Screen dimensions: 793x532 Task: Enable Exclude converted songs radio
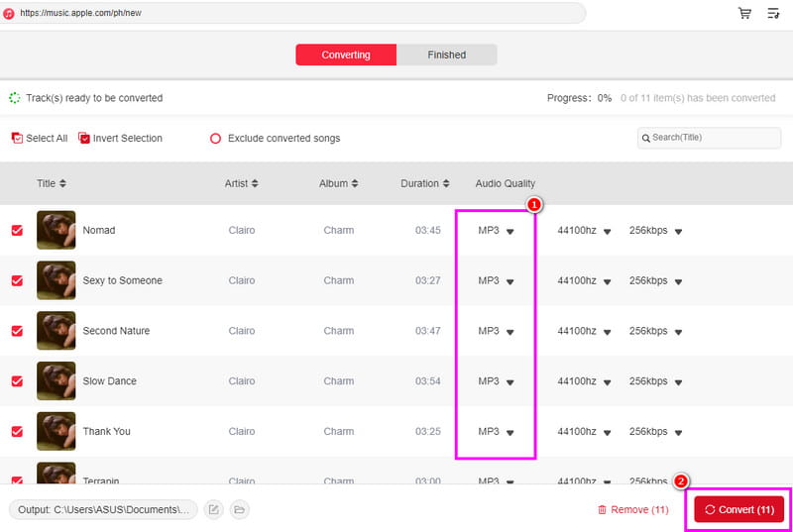(215, 139)
